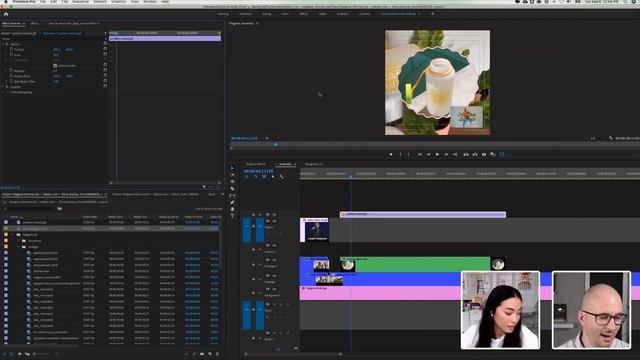This screenshot has height=360, width=640.
Task: Toggle visibility eye of top video track
Action: pos(274,215)
